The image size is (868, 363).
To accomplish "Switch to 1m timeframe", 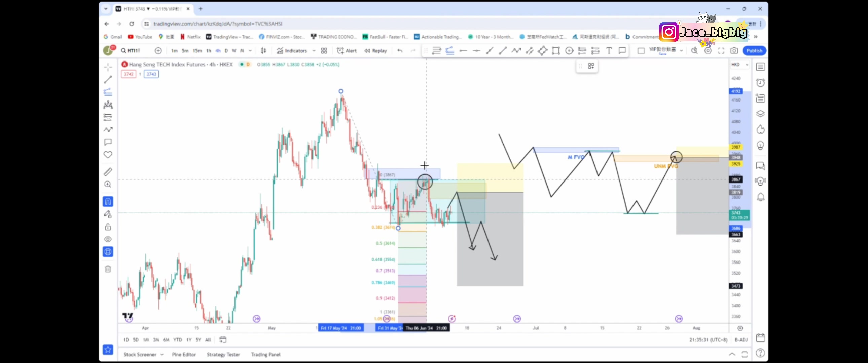I will pos(174,50).
